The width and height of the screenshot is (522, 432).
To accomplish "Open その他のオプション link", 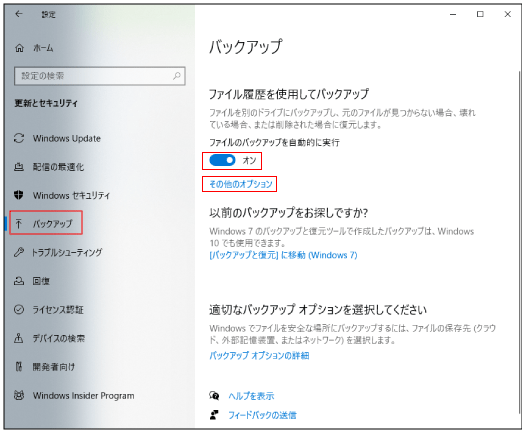I will (241, 184).
